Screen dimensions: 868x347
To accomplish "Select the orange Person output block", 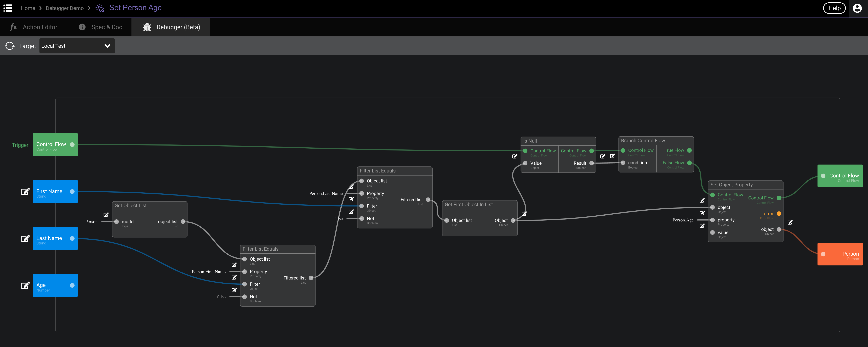I will [840, 254].
